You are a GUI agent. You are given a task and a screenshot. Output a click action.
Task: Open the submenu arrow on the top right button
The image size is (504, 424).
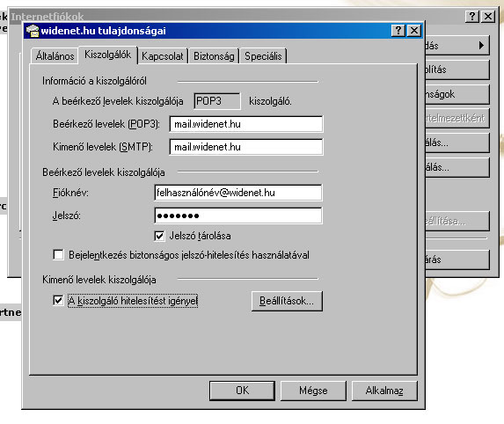tap(481, 46)
